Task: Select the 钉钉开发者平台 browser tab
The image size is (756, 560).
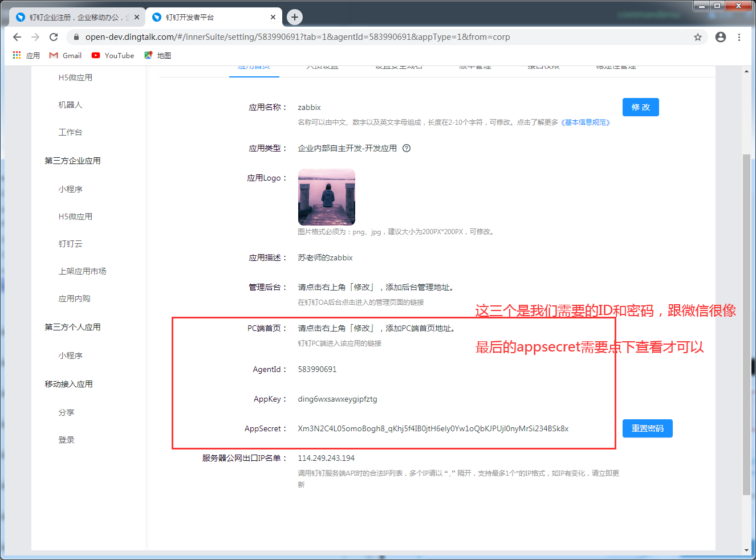Action: pyautogui.click(x=214, y=17)
